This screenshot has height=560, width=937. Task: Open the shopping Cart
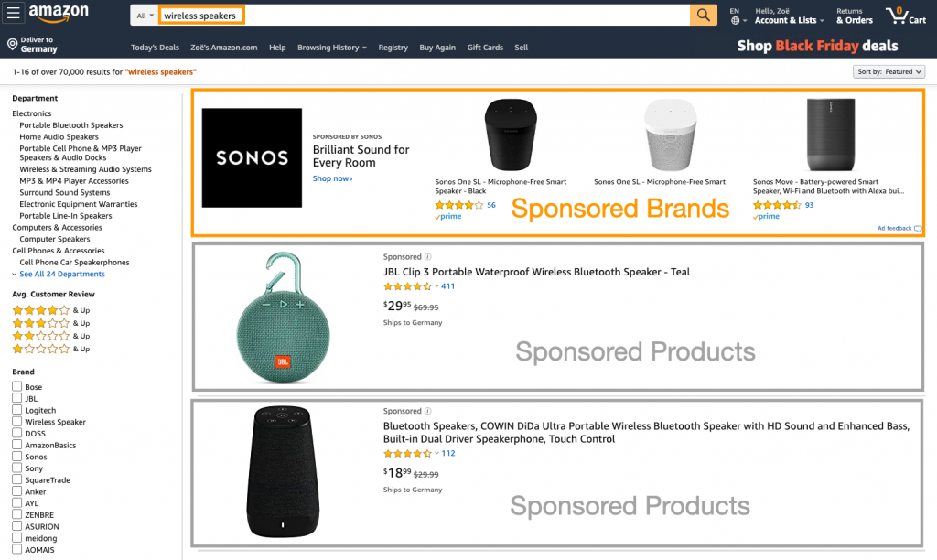coord(904,15)
